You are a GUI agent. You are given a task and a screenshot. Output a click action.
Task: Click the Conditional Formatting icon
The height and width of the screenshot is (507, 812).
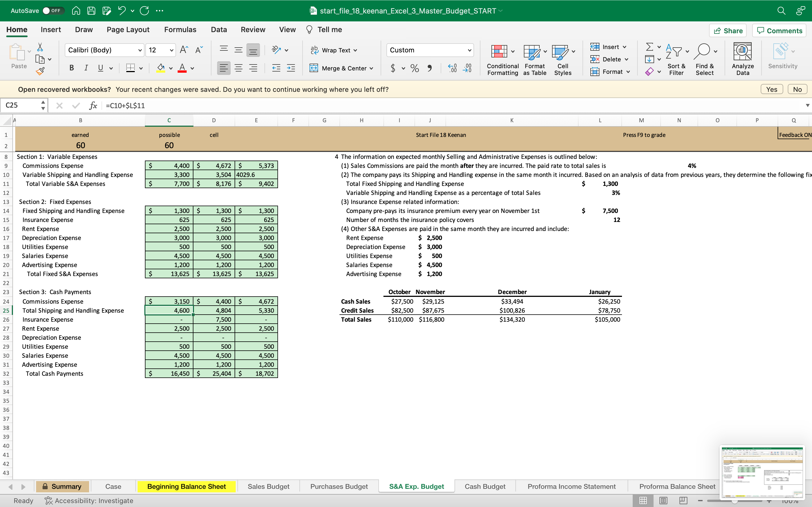coord(499,52)
